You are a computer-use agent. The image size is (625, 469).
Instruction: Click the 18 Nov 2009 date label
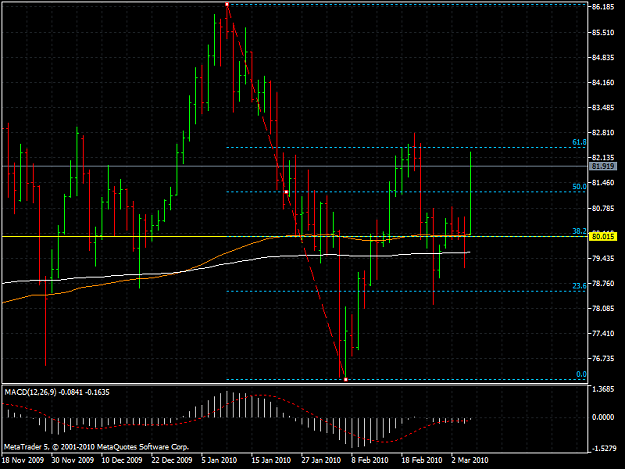point(23,460)
